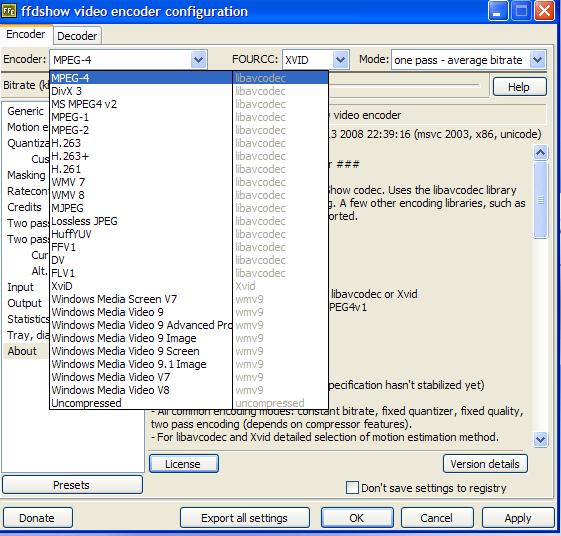Choose Windows Media Screen V7 encoder

coord(189,299)
